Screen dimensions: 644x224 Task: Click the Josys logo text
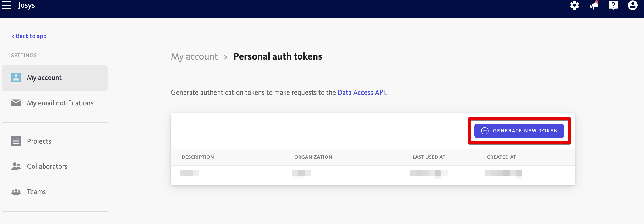point(27,5)
